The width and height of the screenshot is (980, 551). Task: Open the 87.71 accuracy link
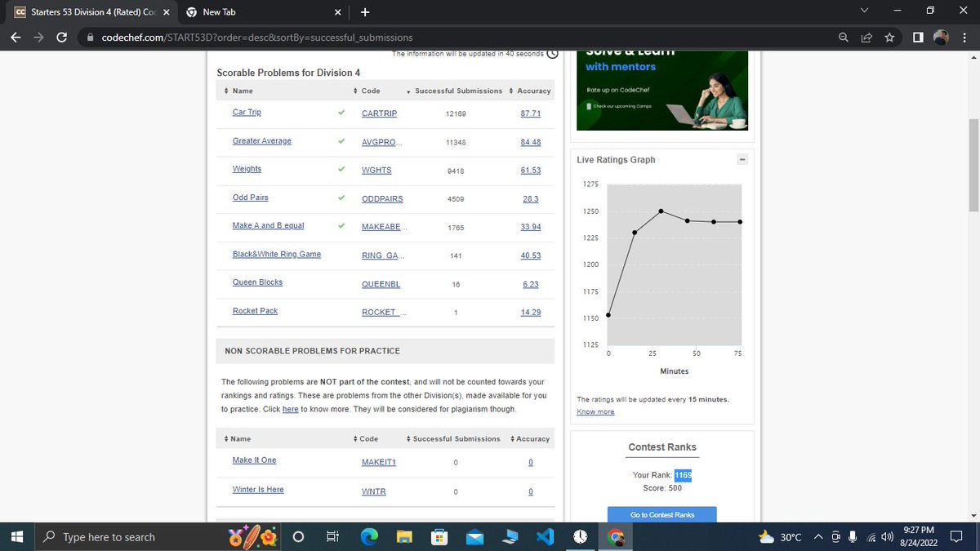[x=531, y=113]
